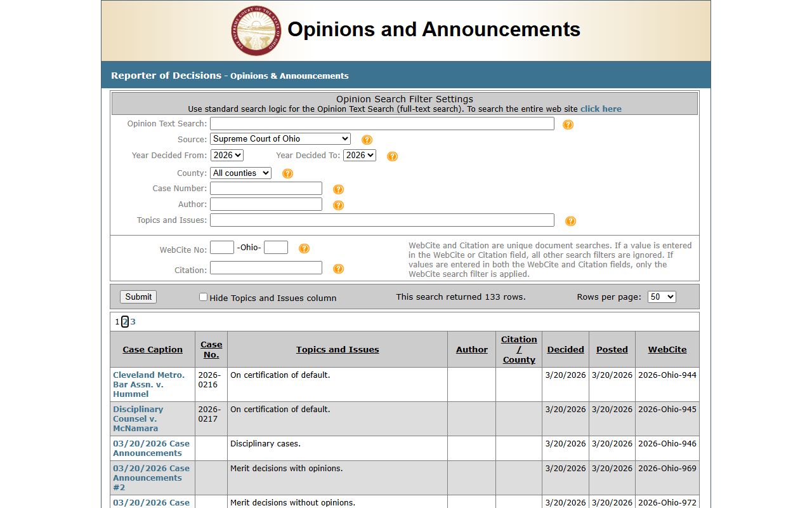Click 'Disciplinary cases.' topic text

pyautogui.click(x=265, y=443)
